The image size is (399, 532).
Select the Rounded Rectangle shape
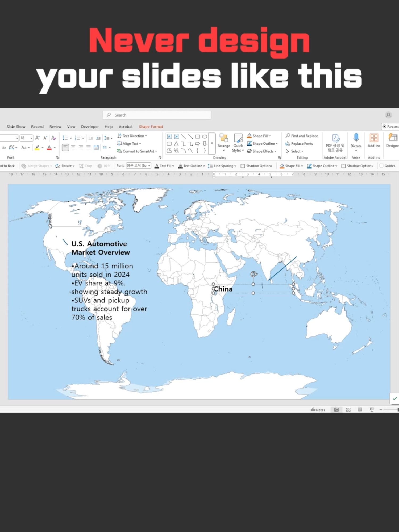[x=169, y=144]
